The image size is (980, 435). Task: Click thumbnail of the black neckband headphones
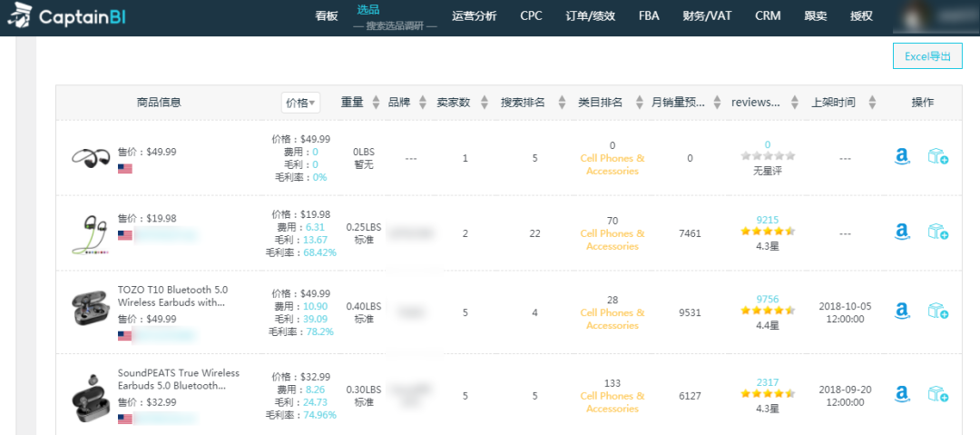(91, 158)
